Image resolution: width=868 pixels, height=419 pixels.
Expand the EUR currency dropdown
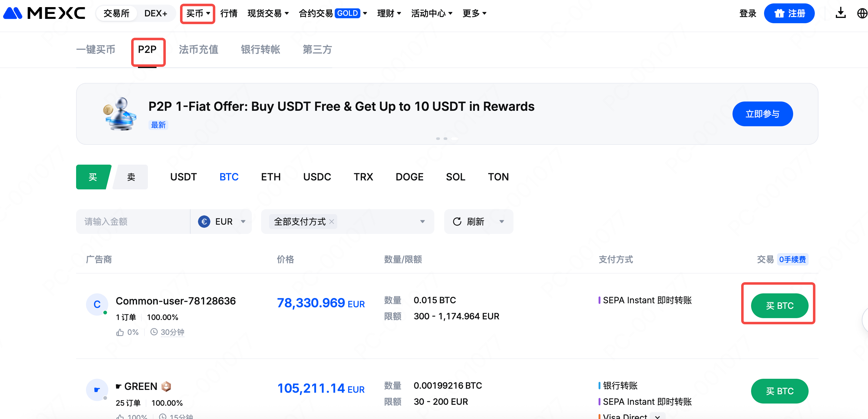[243, 222]
